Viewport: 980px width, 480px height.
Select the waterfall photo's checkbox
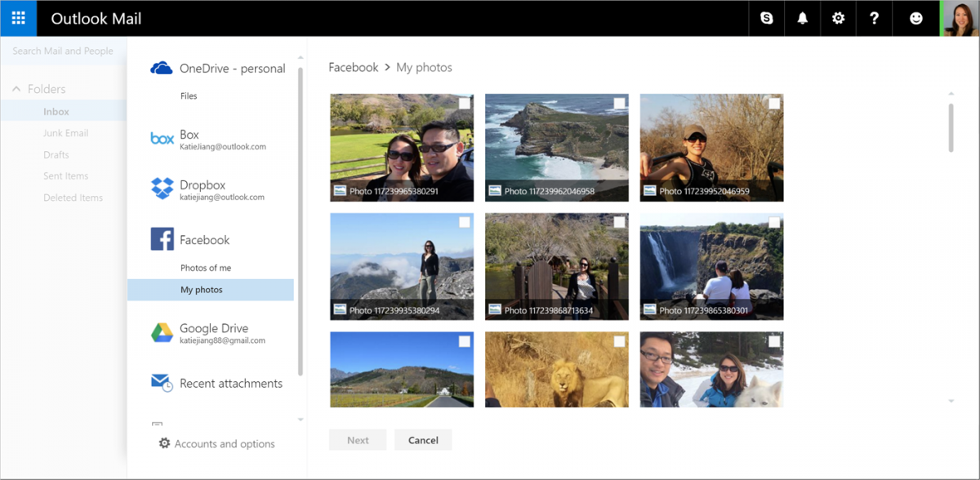774,223
